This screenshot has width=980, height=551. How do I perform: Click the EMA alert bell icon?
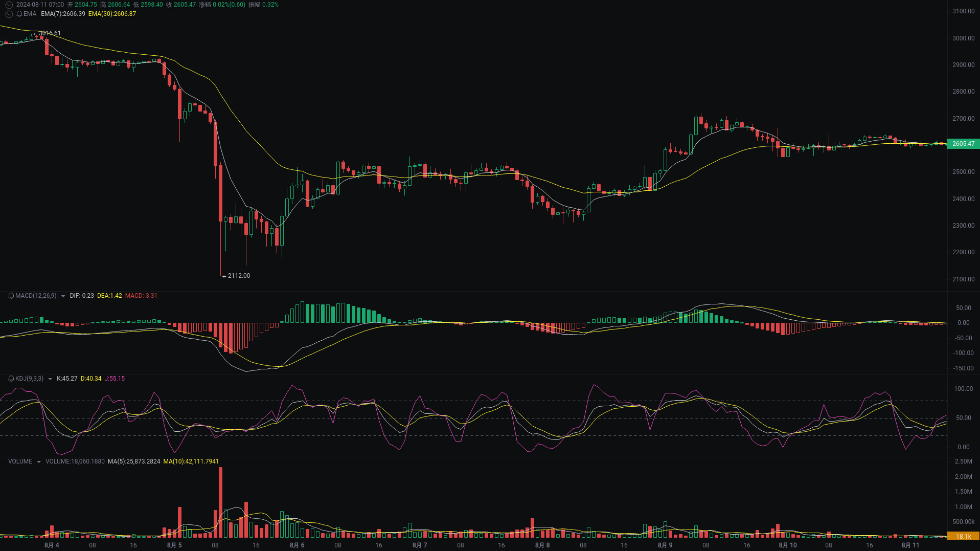pyautogui.click(x=19, y=14)
